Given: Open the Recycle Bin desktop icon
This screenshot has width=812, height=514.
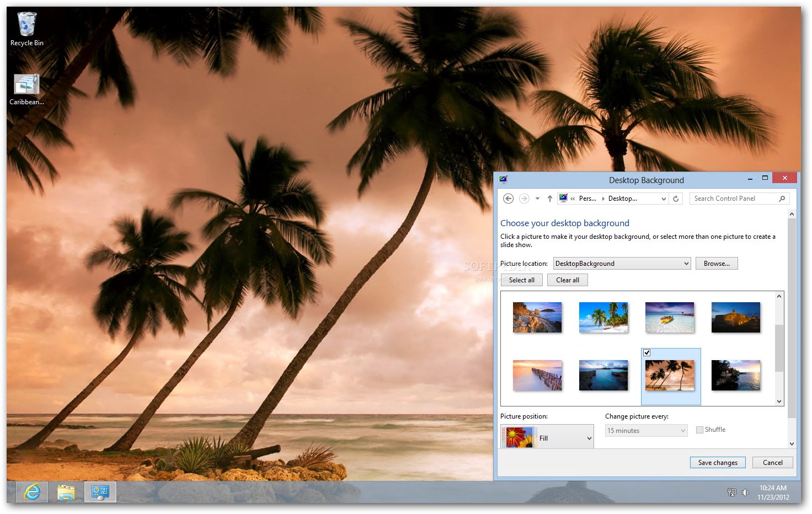Looking at the screenshot, I should 26,29.
